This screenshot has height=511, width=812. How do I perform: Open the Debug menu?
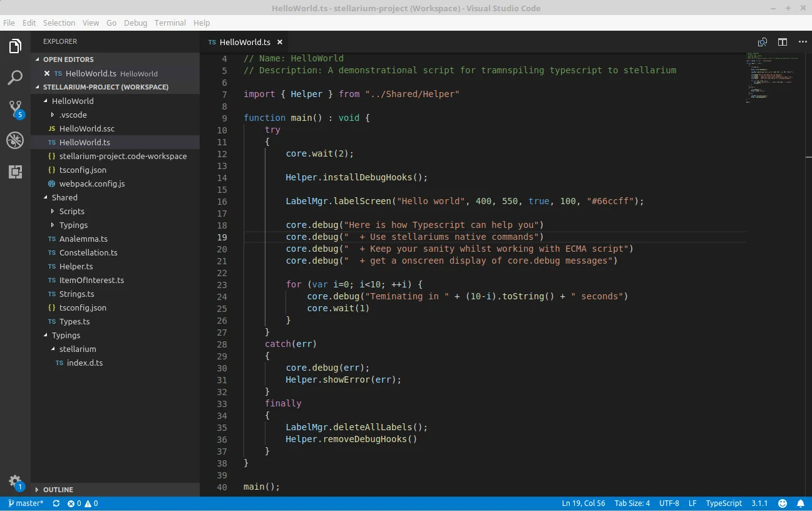[135, 23]
